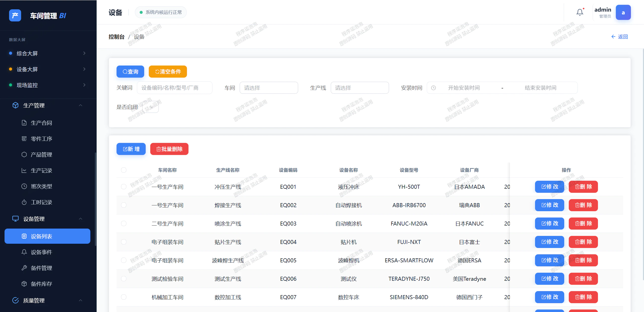644x312 pixels.
Task: Click the 生产管理 cube icon
Action: [15, 105]
